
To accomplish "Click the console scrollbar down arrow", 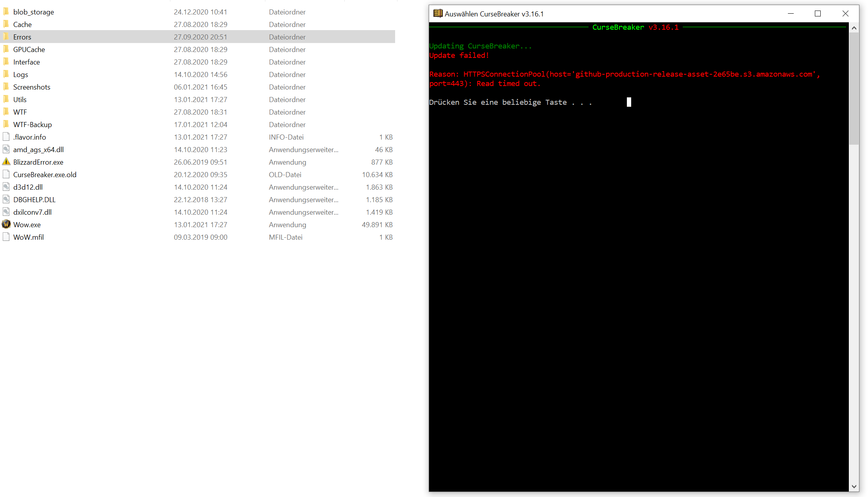I will pyautogui.click(x=854, y=487).
